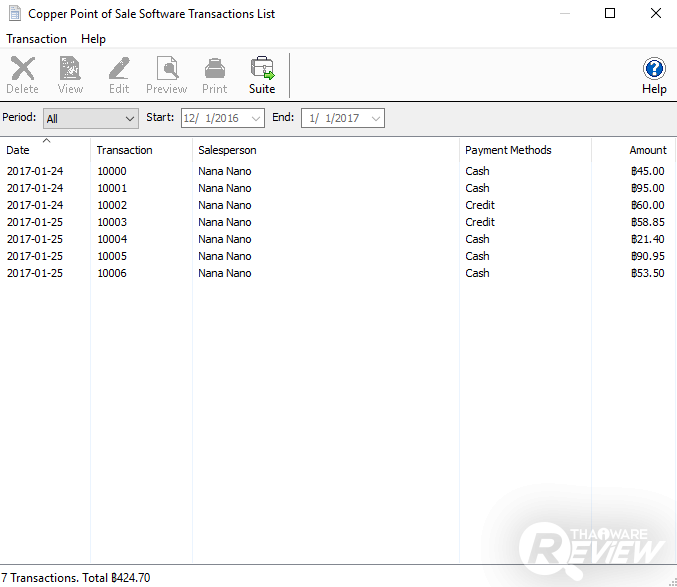The image size is (677, 587).
Task: Select transaction number 10002
Action: 112,205
